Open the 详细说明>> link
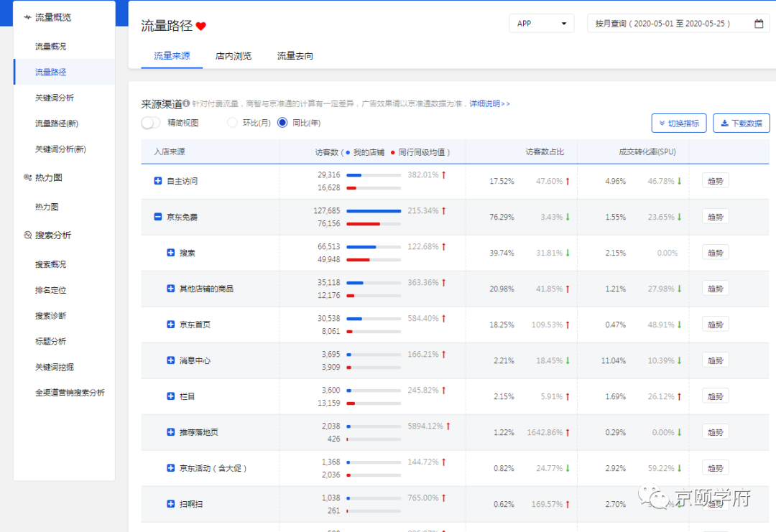776x532 pixels. click(489, 103)
